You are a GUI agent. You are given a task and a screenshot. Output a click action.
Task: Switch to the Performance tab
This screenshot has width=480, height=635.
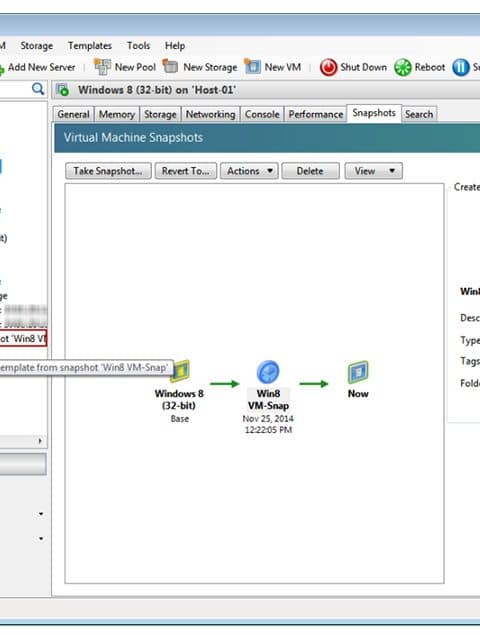[316, 115]
